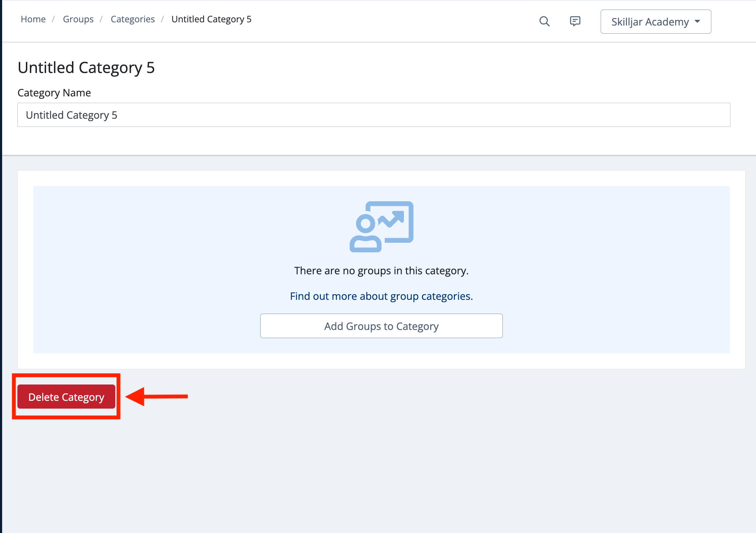Open the Groups breadcrumb link
This screenshot has width=756, height=533.
(78, 19)
